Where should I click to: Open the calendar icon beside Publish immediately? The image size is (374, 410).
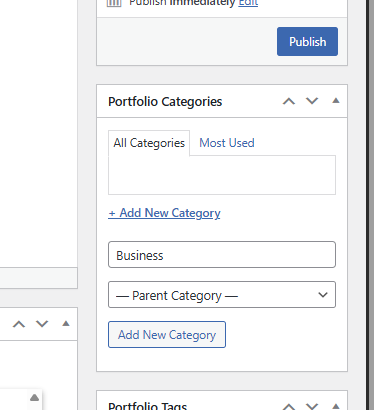coord(114,3)
